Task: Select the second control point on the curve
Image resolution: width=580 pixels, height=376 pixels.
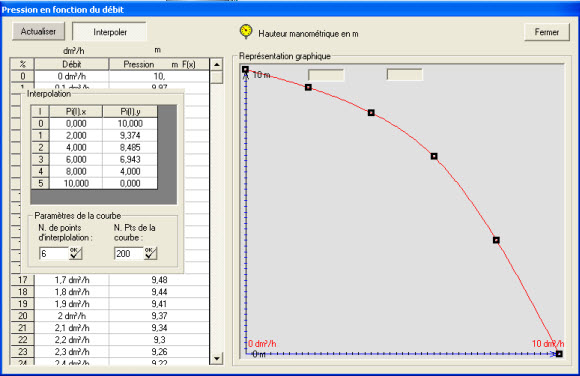Action: 308,87
